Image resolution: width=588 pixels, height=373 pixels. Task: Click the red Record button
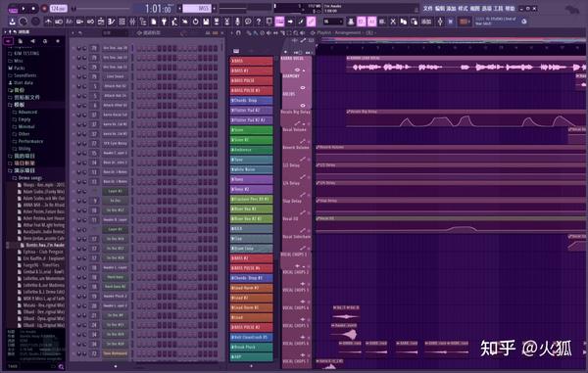point(44,8)
